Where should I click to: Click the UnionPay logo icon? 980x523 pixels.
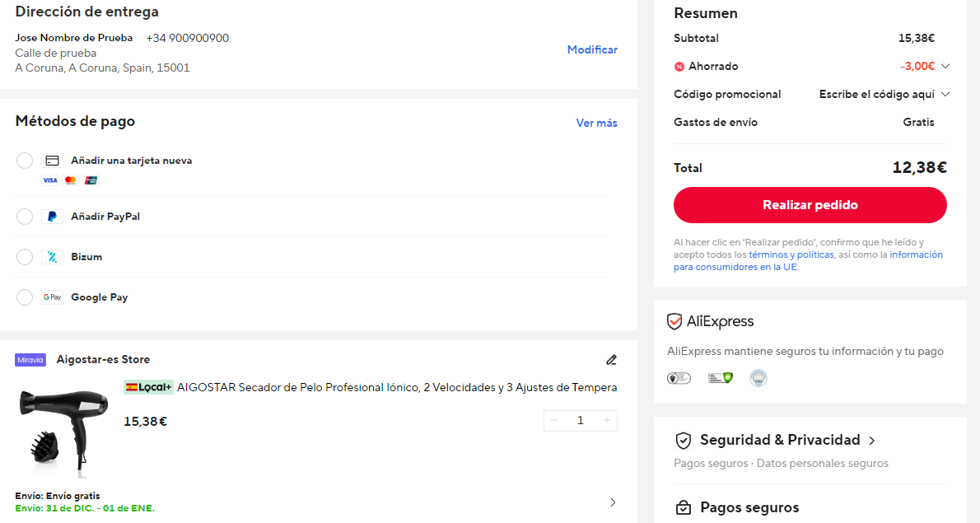point(91,180)
